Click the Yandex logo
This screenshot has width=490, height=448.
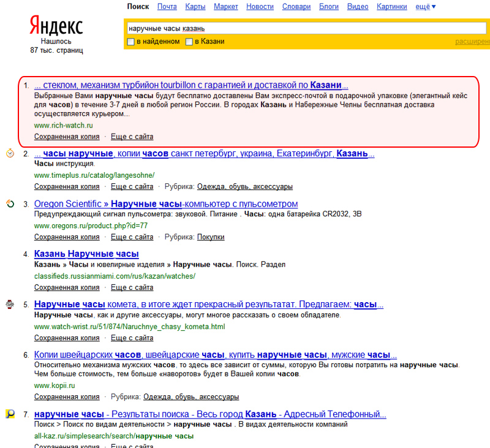[56, 26]
